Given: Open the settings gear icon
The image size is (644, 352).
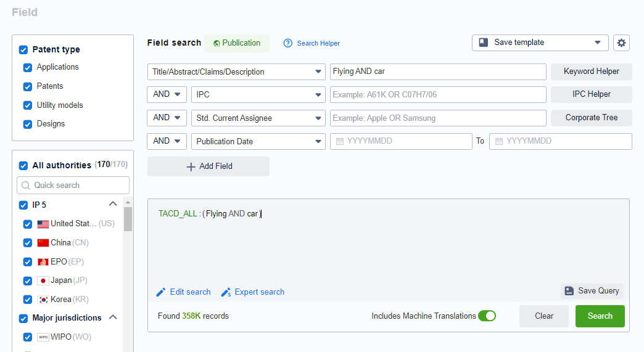Looking at the screenshot, I should [x=621, y=43].
